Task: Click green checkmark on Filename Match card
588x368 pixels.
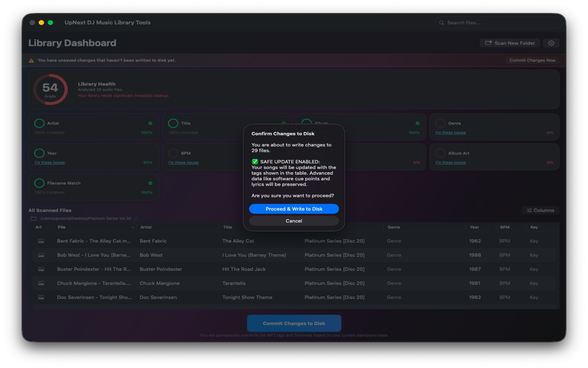Action: [x=150, y=183]
